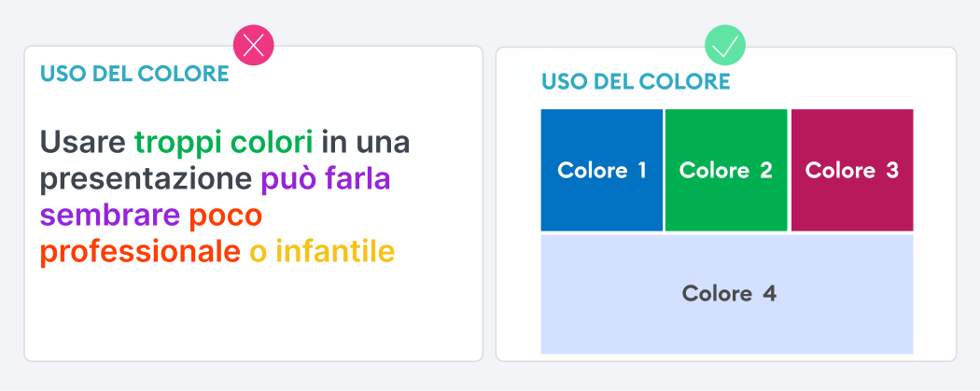Pick the light blue Colore 4 block
The height and width of the screenshot is (391, 980).
pos(727,294)
